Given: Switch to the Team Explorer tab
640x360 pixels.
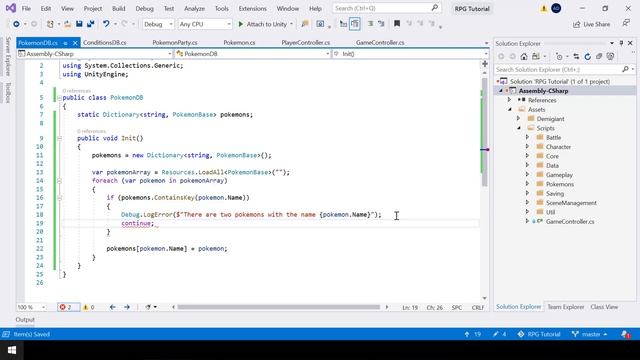Looking at the screenshot, I should pyautogui.click(x=566, y=307).
